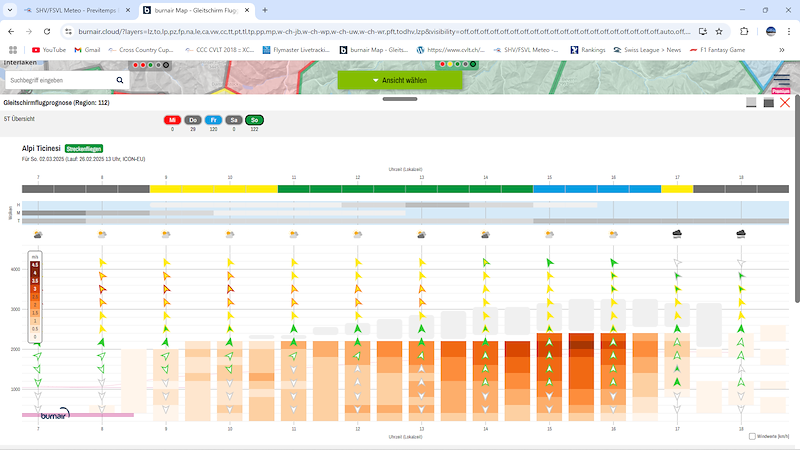Enable the Windwerte km/h checkbox
This screenshot has width=800, height=450.
click(752, 436)
